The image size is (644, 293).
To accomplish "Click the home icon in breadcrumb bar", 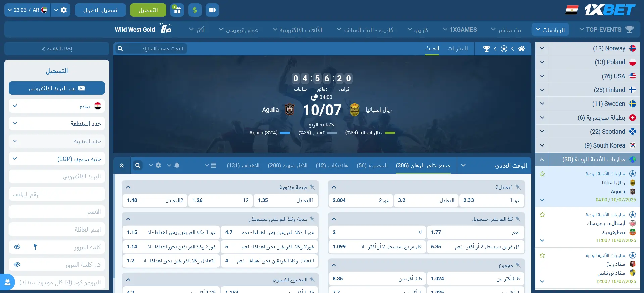I will (521, 49).
